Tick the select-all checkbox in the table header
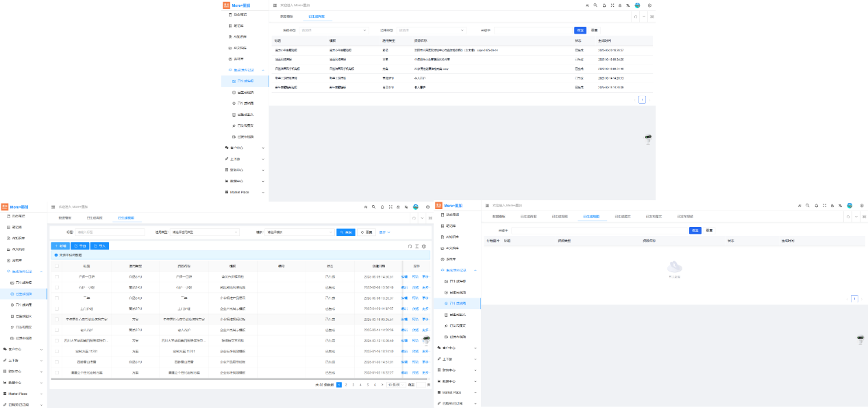The height and width of the screenshot is (408, 868). pos(57,265)
